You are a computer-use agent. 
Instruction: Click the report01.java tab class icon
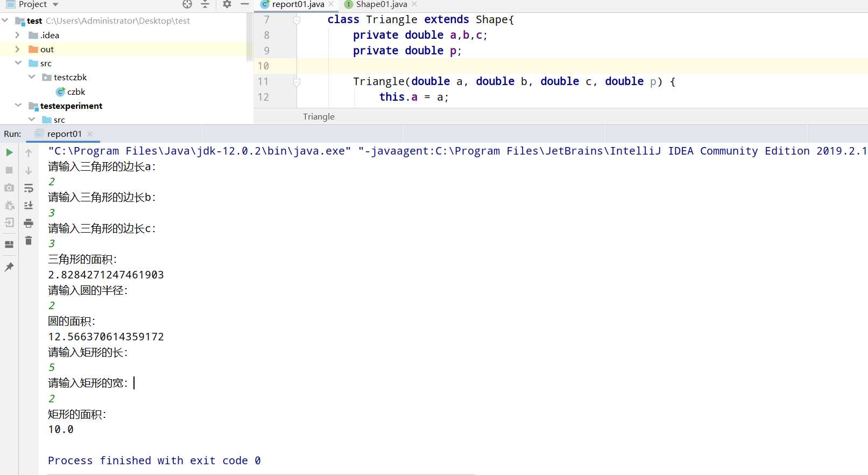[265, 4]
